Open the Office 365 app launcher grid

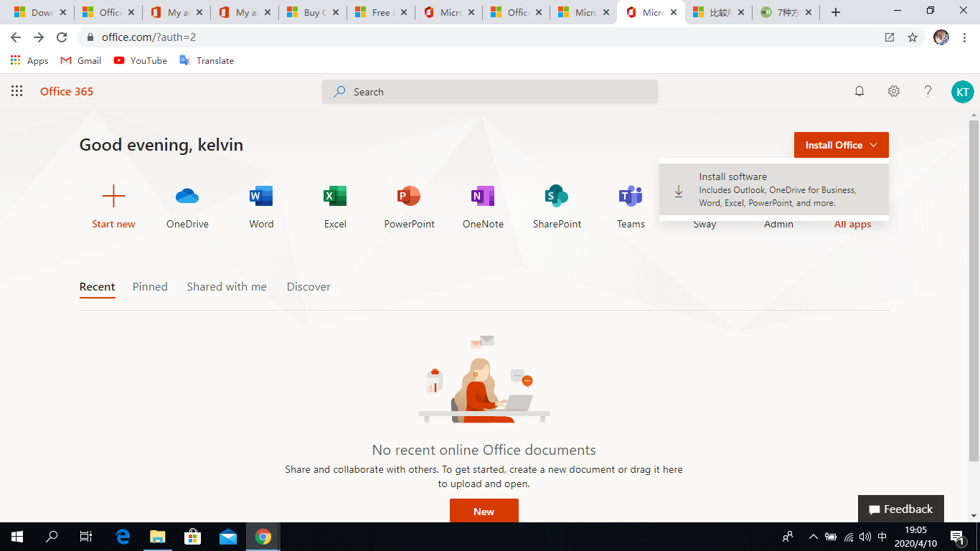pyautogui.click(x=17, y=91)
